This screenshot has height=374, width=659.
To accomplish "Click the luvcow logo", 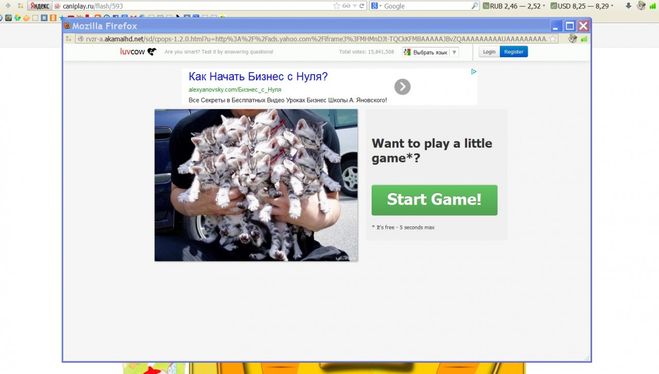I will [138, 52].
